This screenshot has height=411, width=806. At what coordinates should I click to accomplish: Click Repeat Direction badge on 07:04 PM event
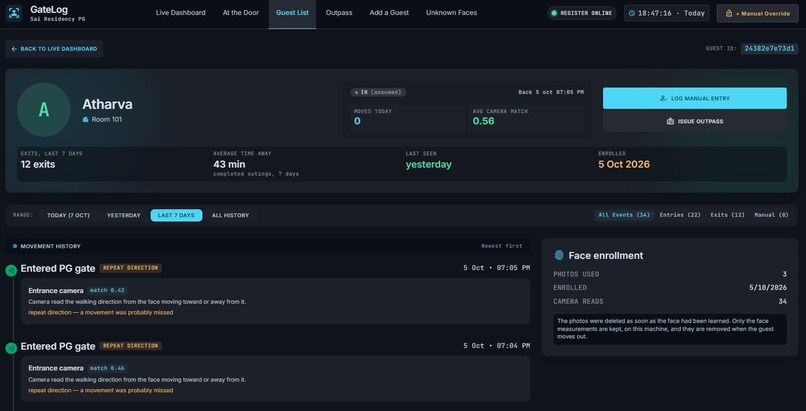click(x=131, y=346)
